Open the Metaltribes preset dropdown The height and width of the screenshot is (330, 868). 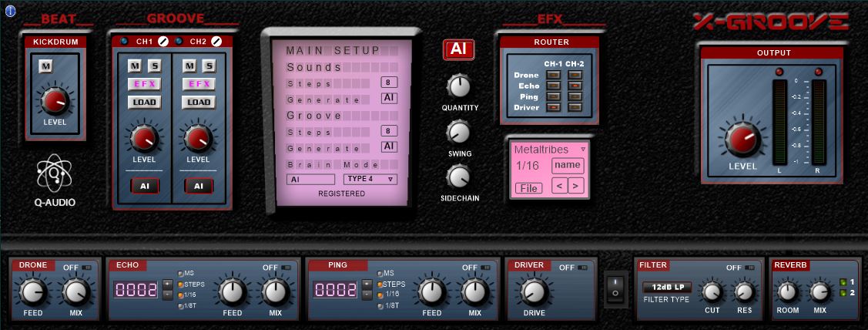point(550,150)
